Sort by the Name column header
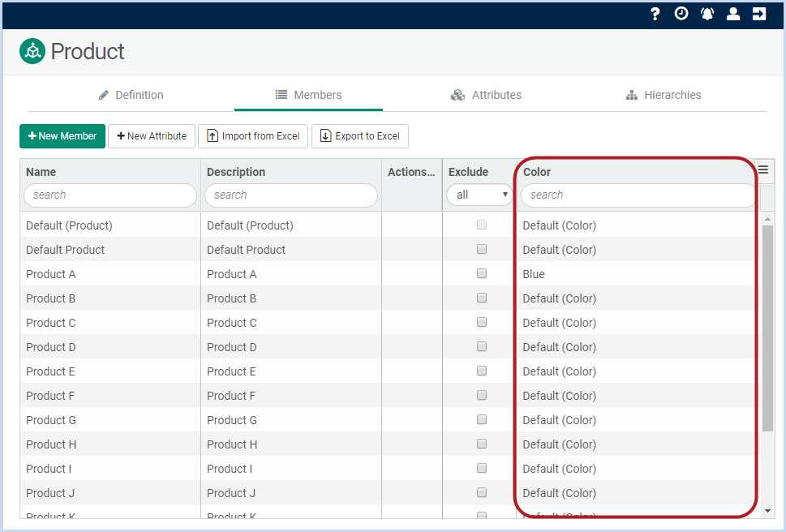786x532 pixels. [x=41, y=172]
